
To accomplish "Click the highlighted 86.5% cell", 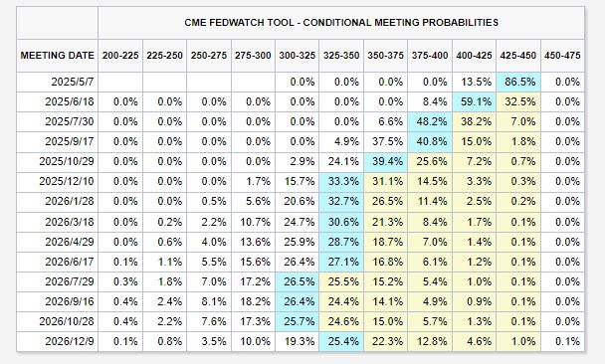I will click(518, 82).
